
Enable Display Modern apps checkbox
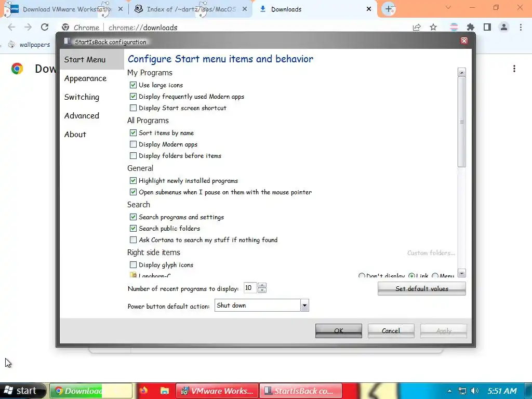coord(133,144)
